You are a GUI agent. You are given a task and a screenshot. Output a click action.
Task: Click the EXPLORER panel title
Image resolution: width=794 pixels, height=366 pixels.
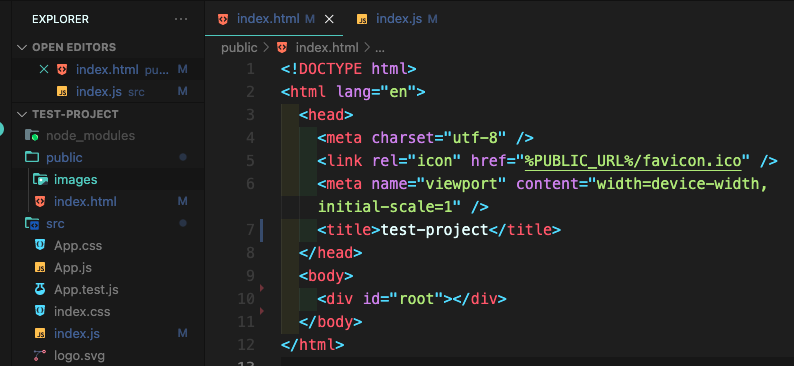point(60,19)
